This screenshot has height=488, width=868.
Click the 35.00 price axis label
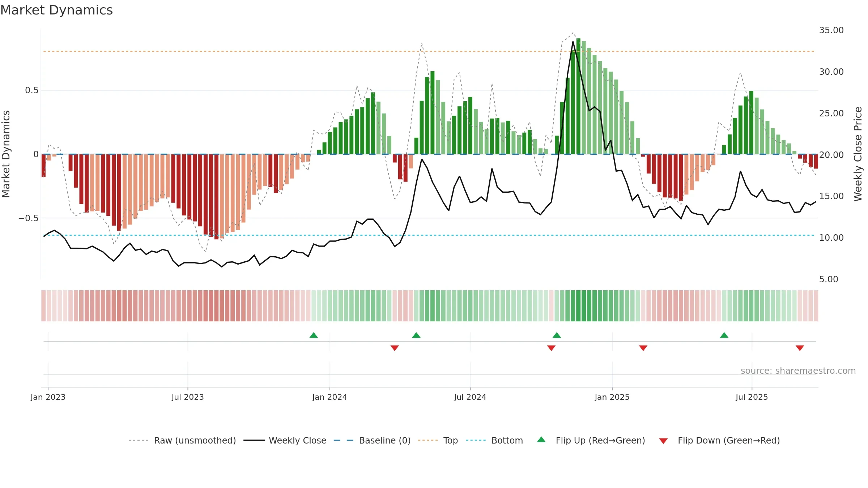[x=831, y=30]
